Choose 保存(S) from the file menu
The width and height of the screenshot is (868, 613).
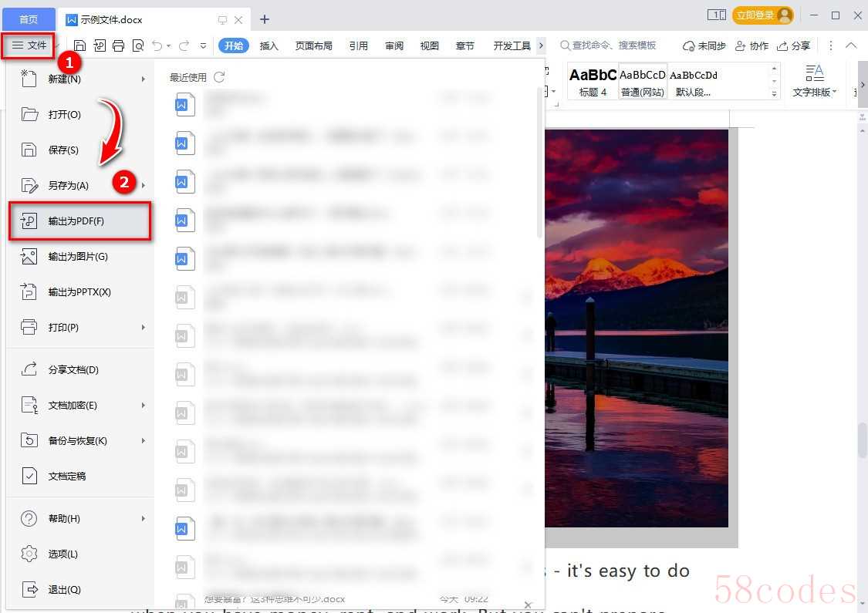click(81, 150)
